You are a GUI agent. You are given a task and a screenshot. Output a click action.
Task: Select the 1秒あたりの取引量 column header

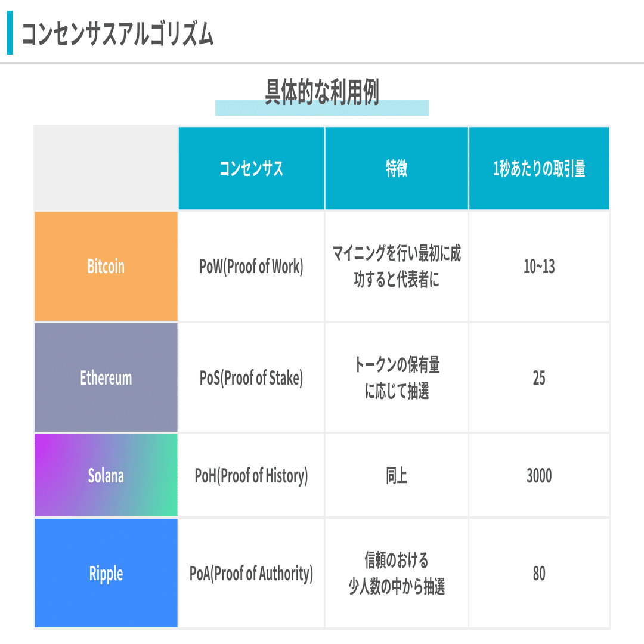click(539, 168)
